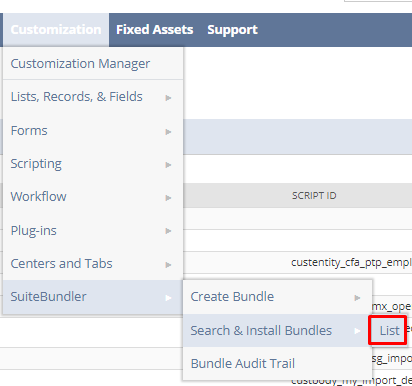Select the custentity_cfa_ptp_empl script ID cell
The height and width of the screenshot is (386, 412).
351,263
